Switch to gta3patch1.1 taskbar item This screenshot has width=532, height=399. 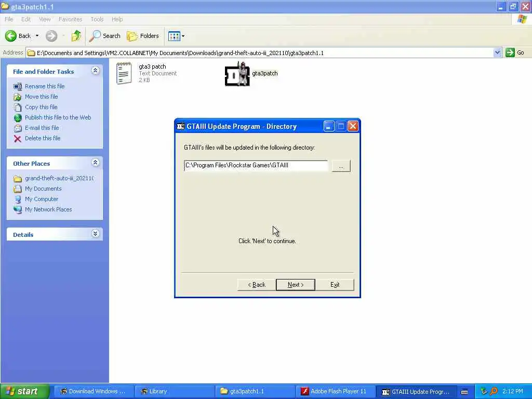[x=255, y=391]
